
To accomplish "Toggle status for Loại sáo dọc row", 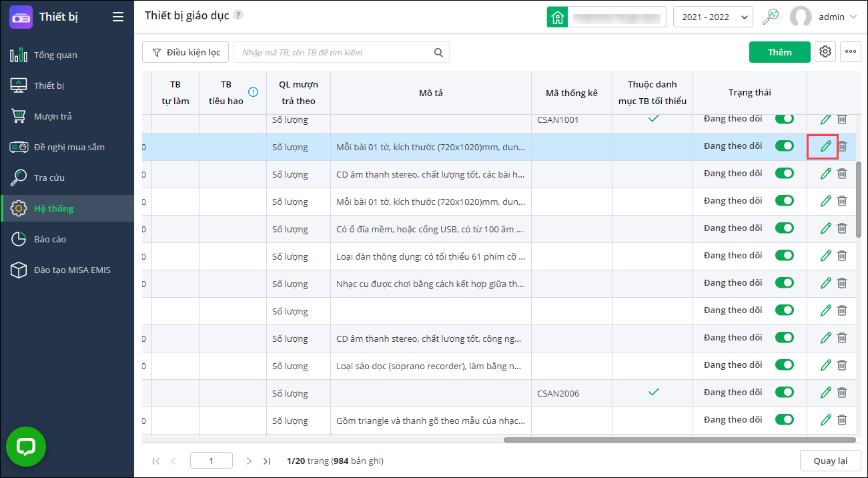I will point(785,365).
